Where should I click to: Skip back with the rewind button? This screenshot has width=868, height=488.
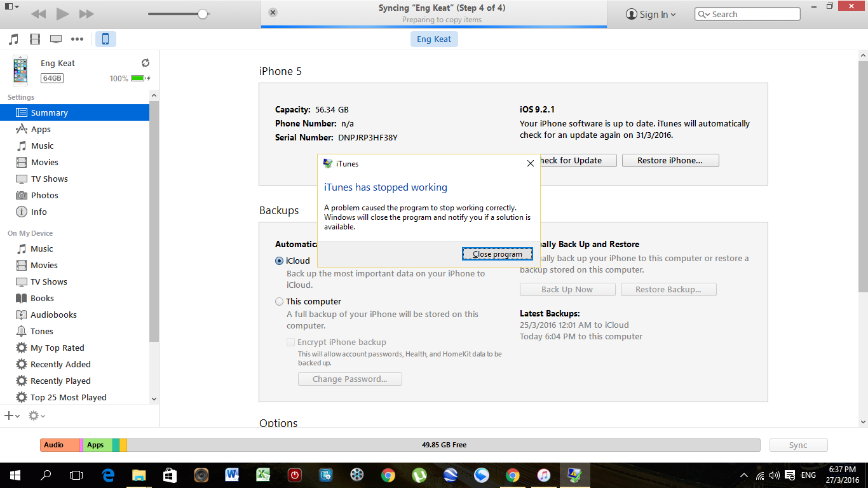[x=38, y=14]
